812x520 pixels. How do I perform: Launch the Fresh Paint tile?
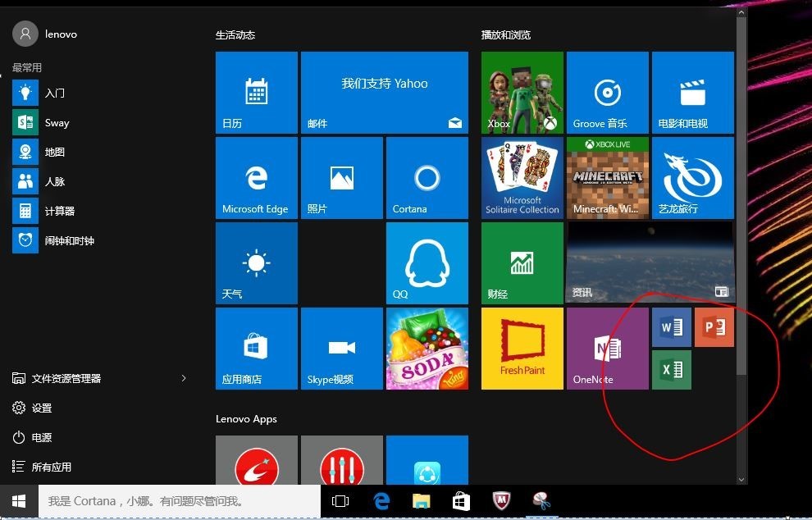pyautogui.click(x=522, y=349)
